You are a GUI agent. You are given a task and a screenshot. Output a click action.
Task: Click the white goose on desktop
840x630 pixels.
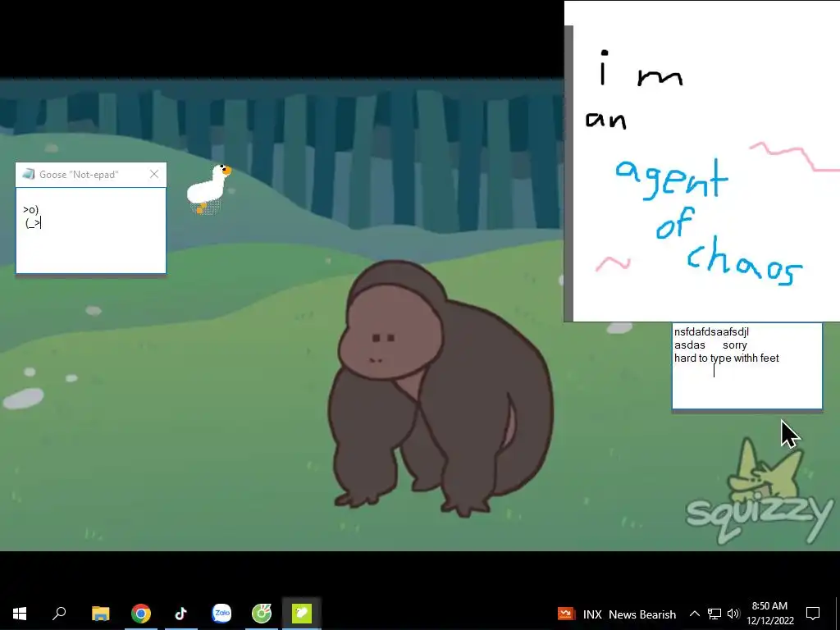208,189
